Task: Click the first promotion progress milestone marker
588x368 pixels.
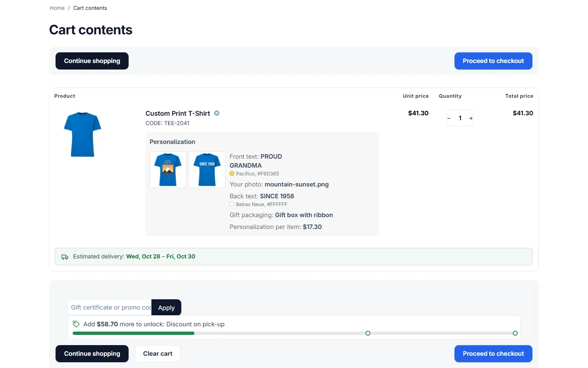Action: pyautogui.click(x=368, y=333)
